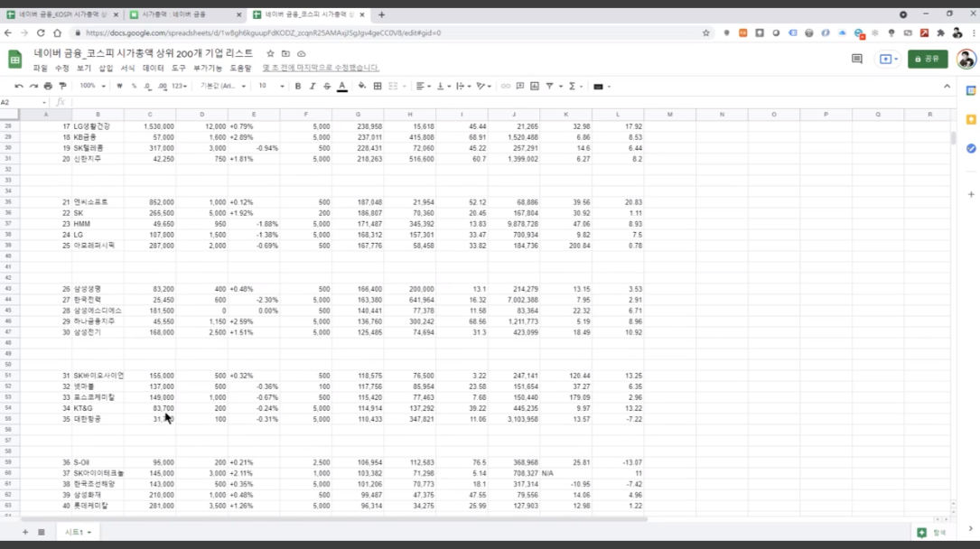Open Calendar in the side panel
This screenshot has height=549, width=980.
click(x=971, y=91)
